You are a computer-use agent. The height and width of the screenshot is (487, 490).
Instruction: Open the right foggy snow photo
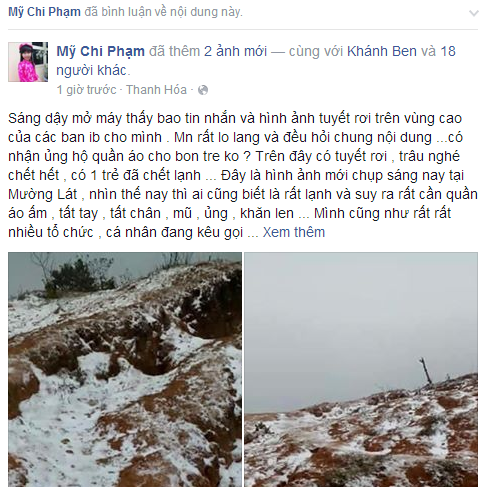click(x=361, y=370)
